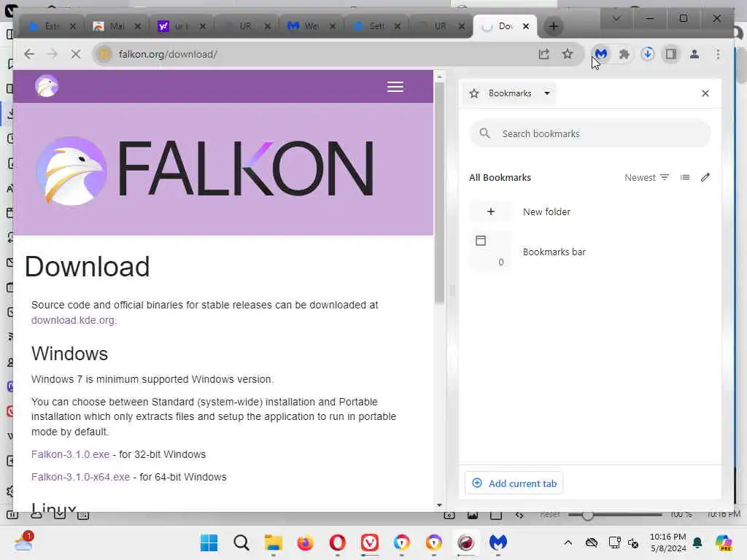Click the Search bookmarks field

[x=589, y=134]
